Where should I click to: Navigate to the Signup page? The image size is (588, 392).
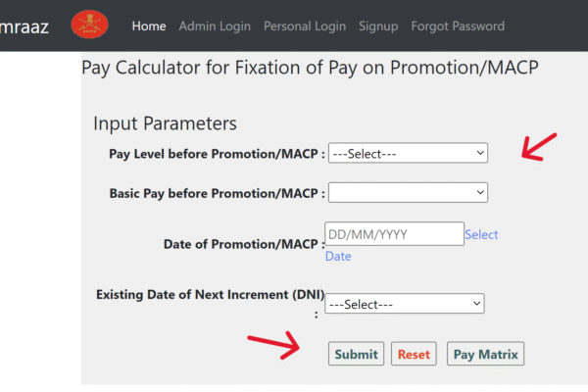(378, 26)
